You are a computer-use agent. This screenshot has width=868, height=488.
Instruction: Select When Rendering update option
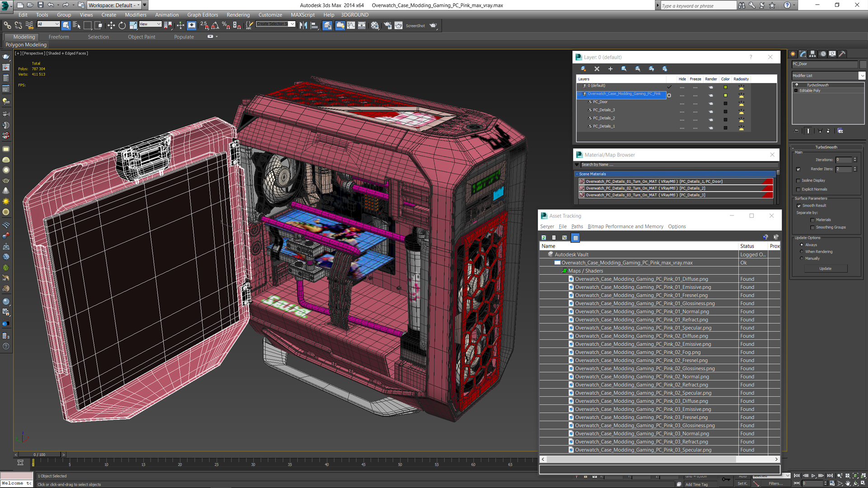[802, 252]
